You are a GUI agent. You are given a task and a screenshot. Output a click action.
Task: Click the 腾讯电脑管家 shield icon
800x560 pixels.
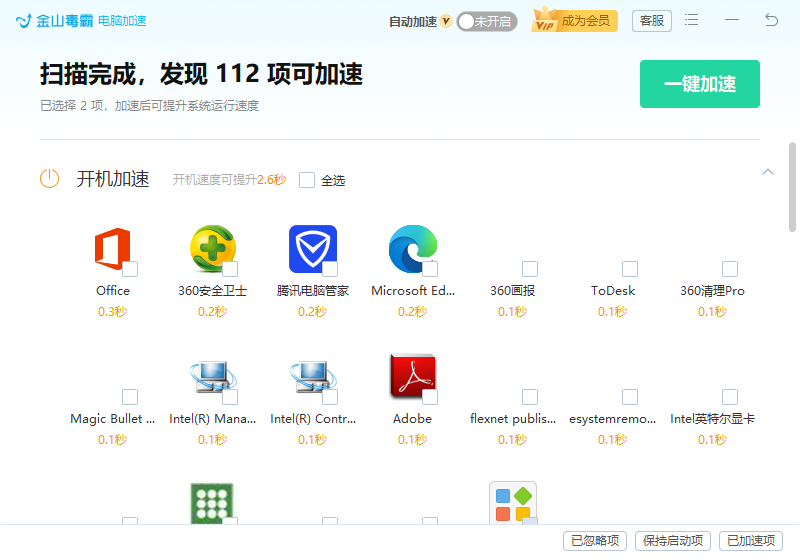tap(312, 248)
